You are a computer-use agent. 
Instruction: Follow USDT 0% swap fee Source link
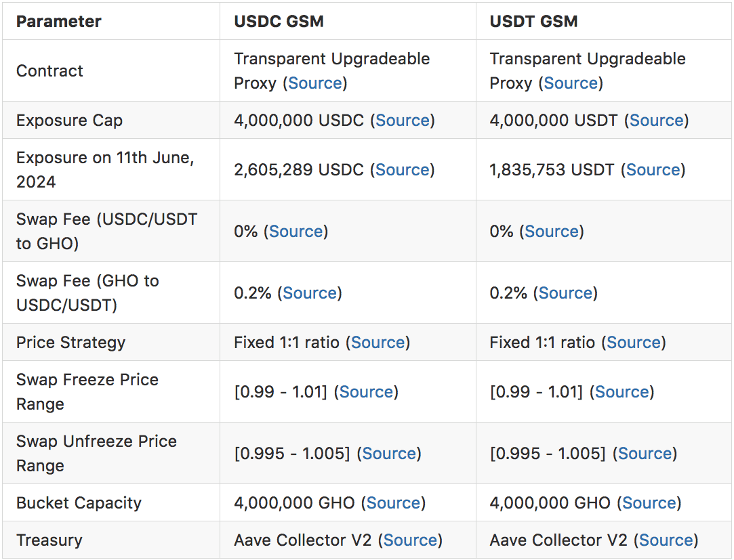tap(552, 231)
